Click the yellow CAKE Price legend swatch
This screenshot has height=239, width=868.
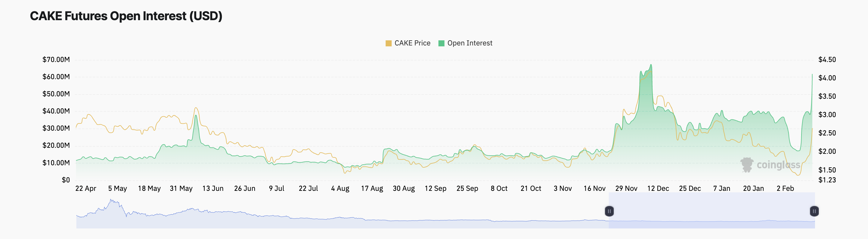point(389,43)
